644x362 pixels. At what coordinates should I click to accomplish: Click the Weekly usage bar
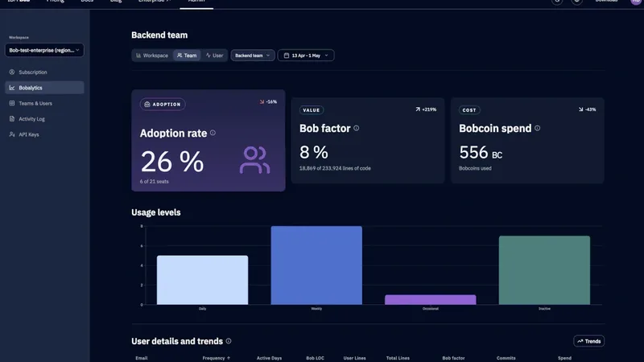316,265
